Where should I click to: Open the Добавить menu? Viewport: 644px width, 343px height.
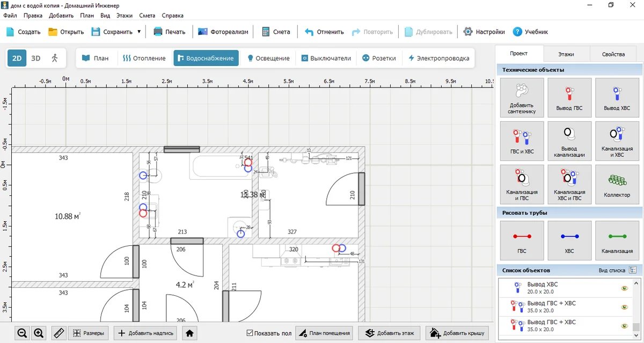tap(61, 16)
